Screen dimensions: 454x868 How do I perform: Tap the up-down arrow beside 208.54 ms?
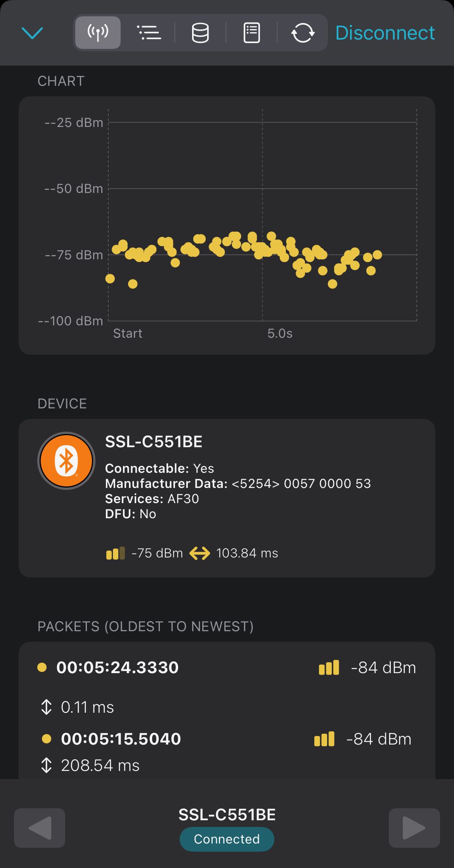tap(46, 765)
